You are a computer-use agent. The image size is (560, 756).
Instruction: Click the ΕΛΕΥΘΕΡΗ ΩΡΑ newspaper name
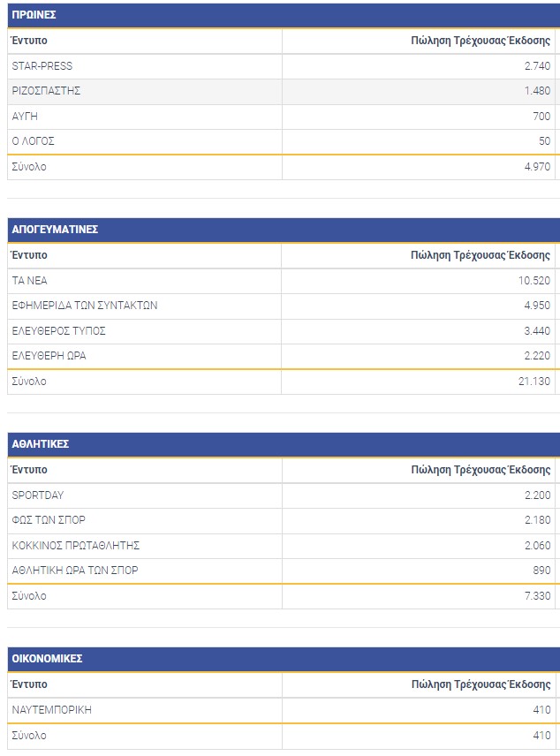(49, 355)
